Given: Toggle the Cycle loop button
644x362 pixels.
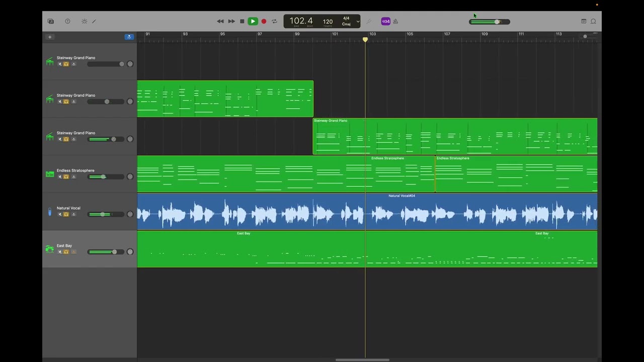Looking at the screenshot, I should (x=274, y=21).
